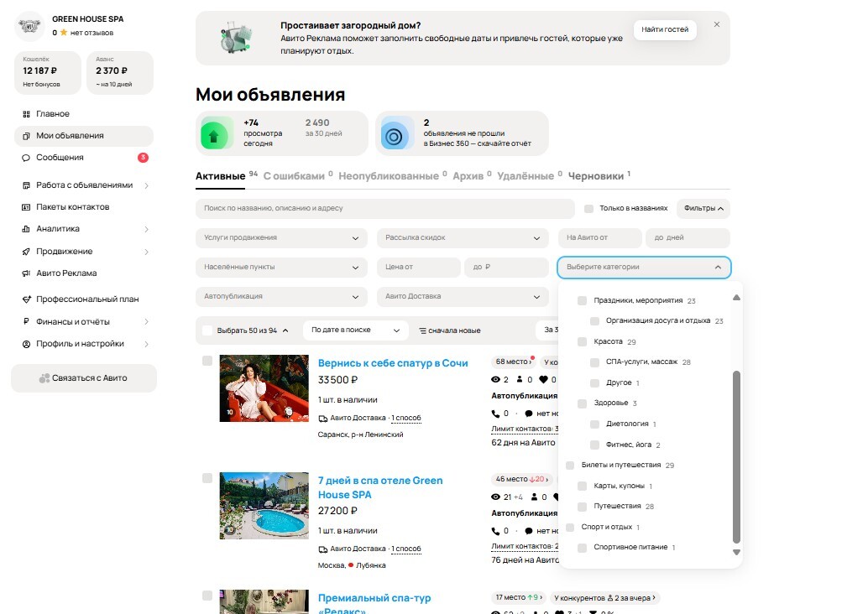
Task: Check the Путешествия category
Action: [x=582, y=506]
